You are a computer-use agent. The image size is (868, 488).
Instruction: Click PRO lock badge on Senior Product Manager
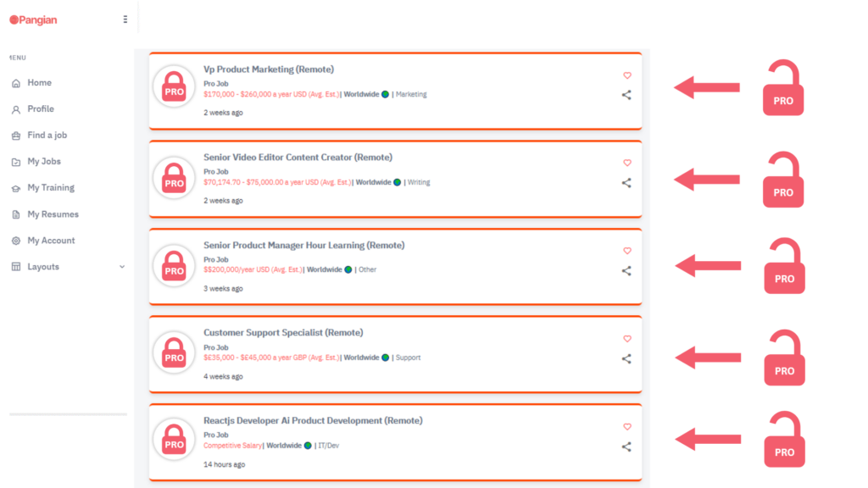pos(174,266)
